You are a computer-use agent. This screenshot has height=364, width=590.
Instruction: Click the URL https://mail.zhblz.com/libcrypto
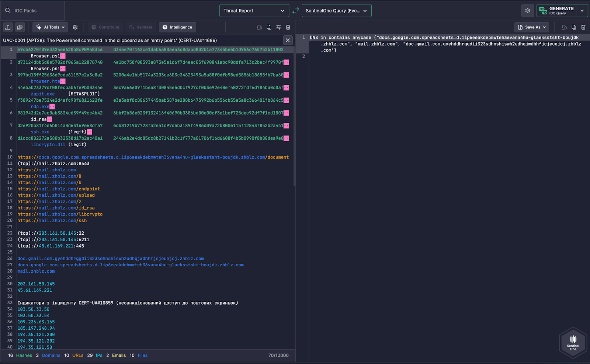click(60, 214)
